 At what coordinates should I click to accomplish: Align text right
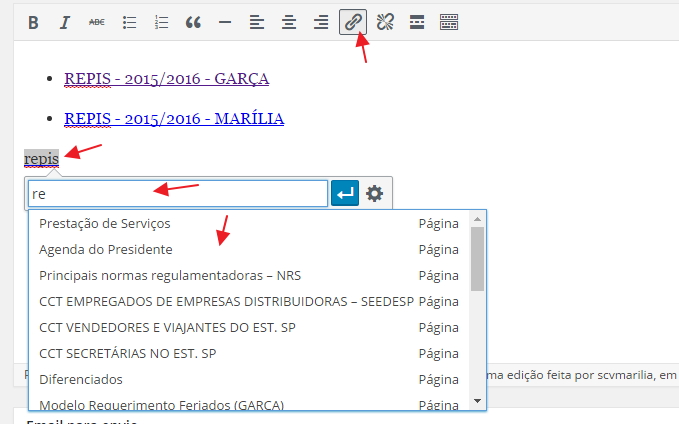321,22
